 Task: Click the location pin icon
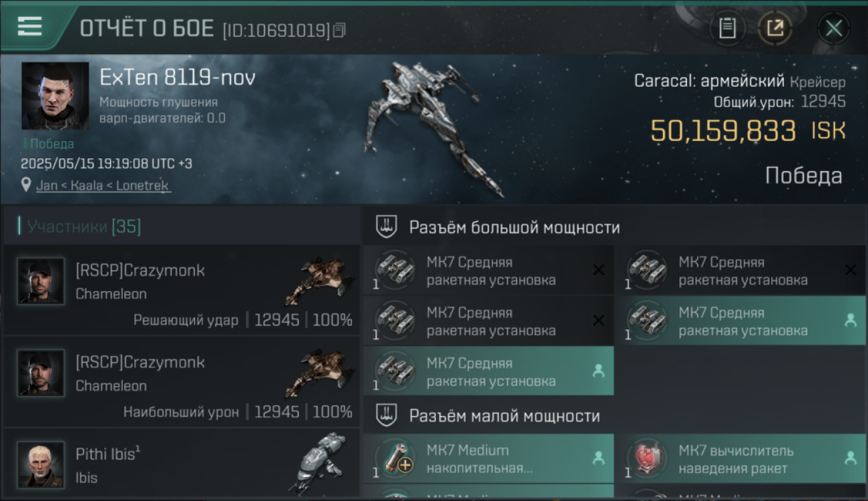click(27, 185)
